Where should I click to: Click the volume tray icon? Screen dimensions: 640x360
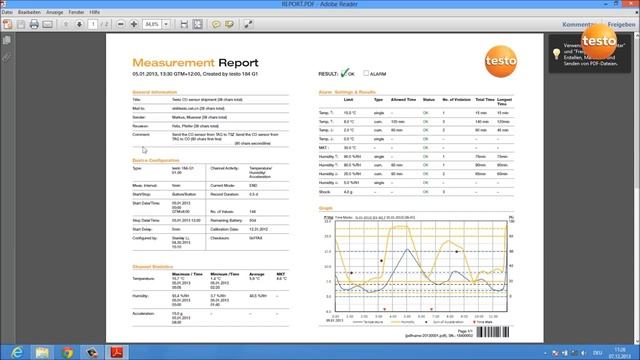(x=584, y=353)
